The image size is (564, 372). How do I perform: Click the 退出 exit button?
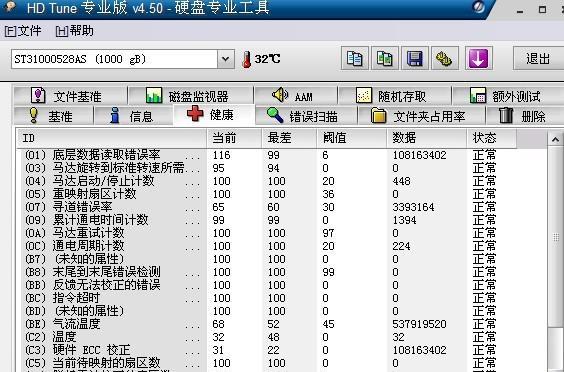point(538,58)
